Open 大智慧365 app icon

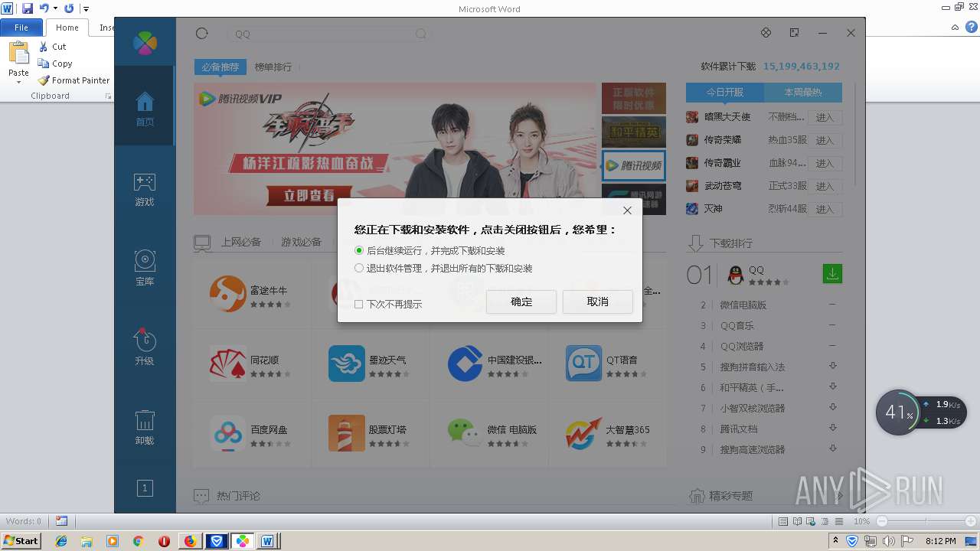pyautogui.click(x=583, y=433)
